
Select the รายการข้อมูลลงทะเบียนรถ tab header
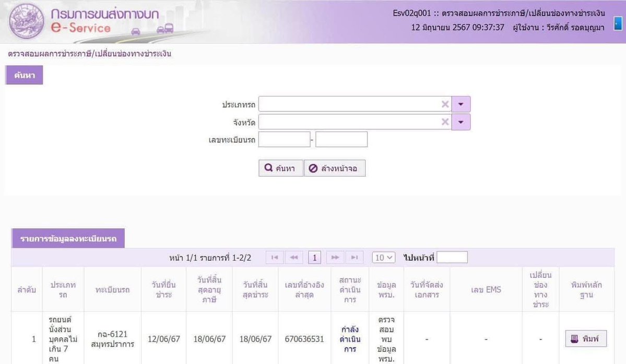[68, 238]
